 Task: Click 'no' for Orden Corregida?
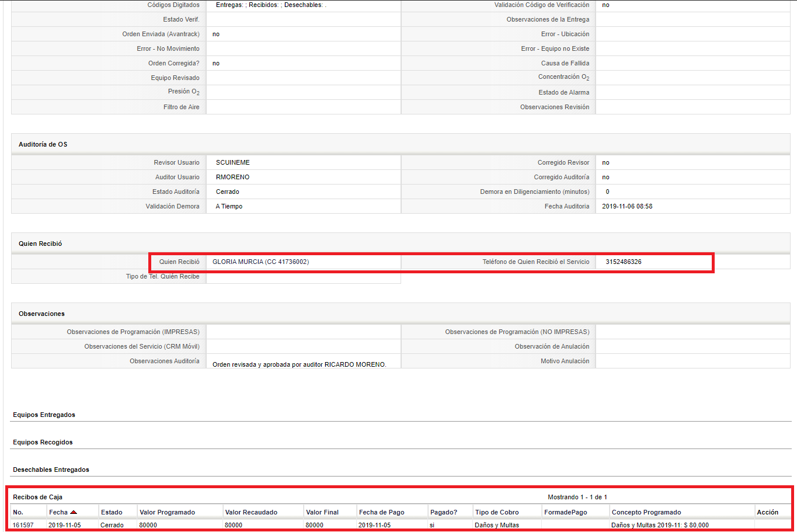point(216,63)
